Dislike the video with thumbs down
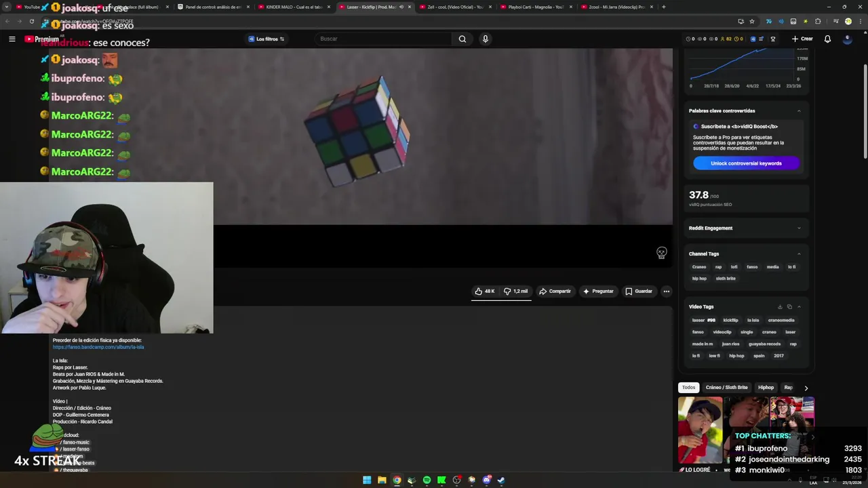 516,291
